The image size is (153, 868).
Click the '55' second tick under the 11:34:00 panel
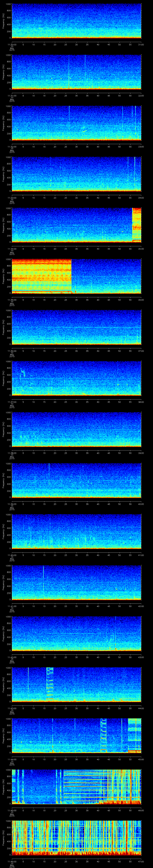130,249
